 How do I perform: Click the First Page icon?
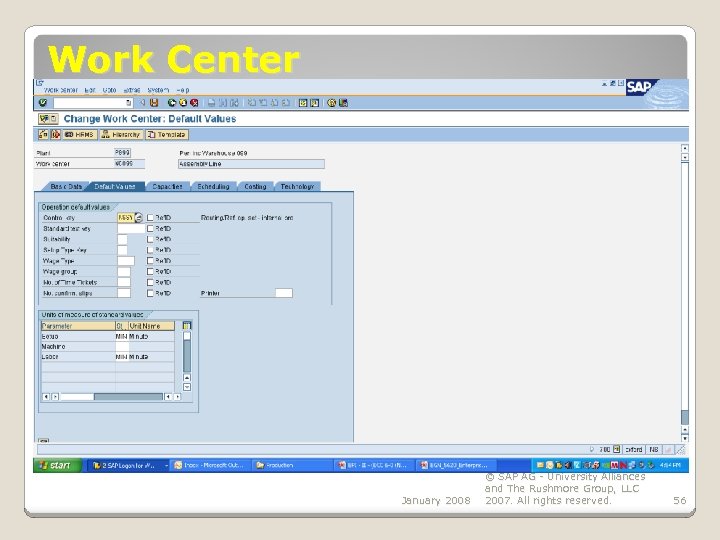click(252, 103)
